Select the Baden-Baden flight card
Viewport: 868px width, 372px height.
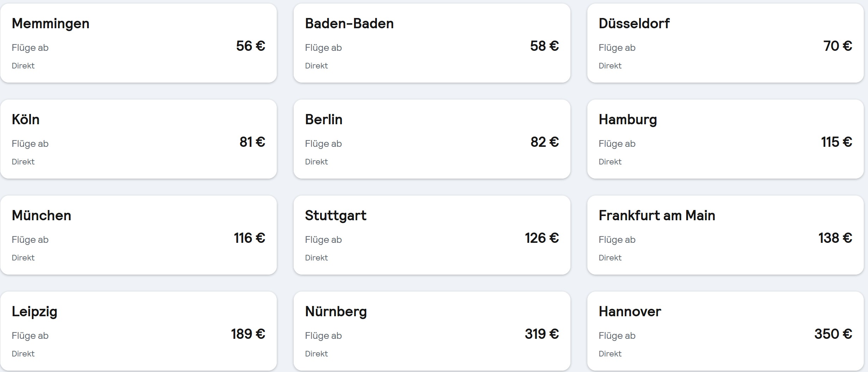point(432,43)
